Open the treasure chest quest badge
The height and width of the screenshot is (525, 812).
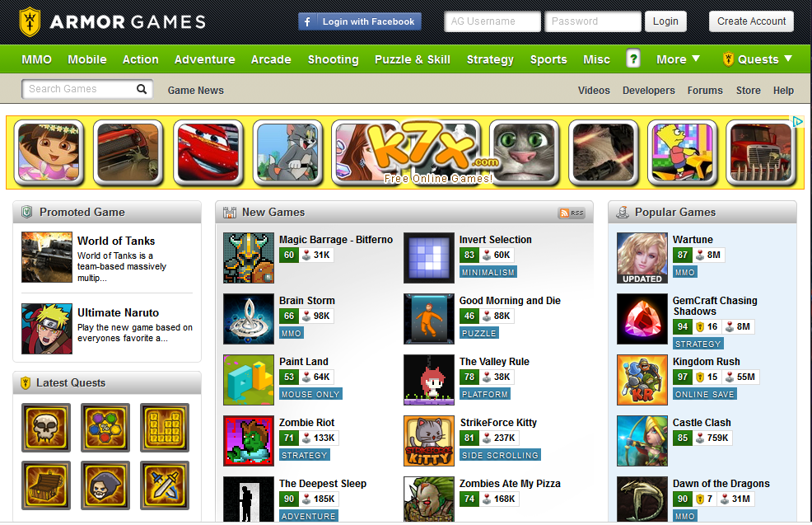[46, 485]
